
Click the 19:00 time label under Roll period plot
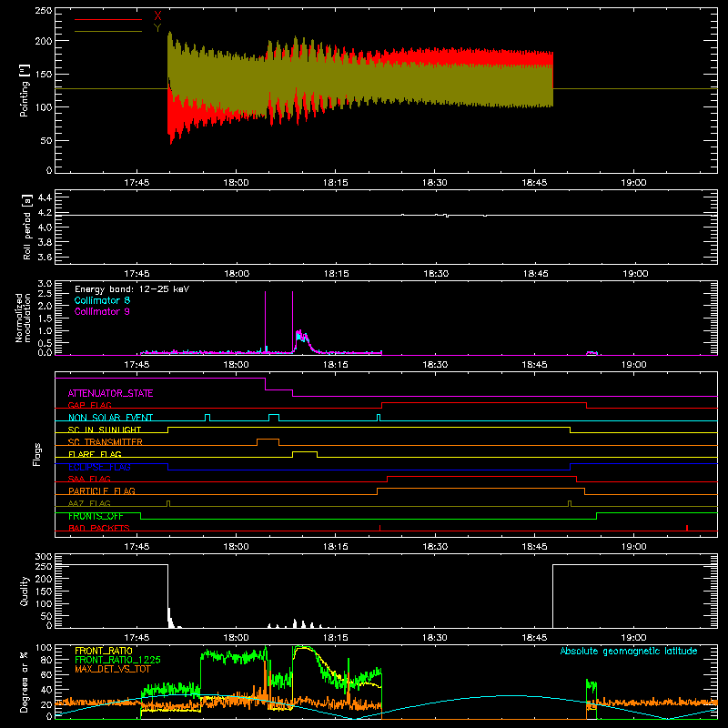635,274
